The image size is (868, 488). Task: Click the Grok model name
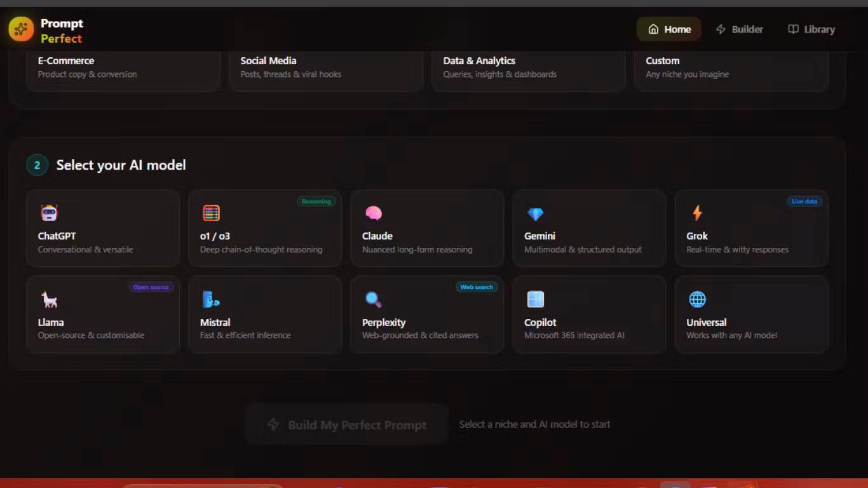tap(697, 236)
